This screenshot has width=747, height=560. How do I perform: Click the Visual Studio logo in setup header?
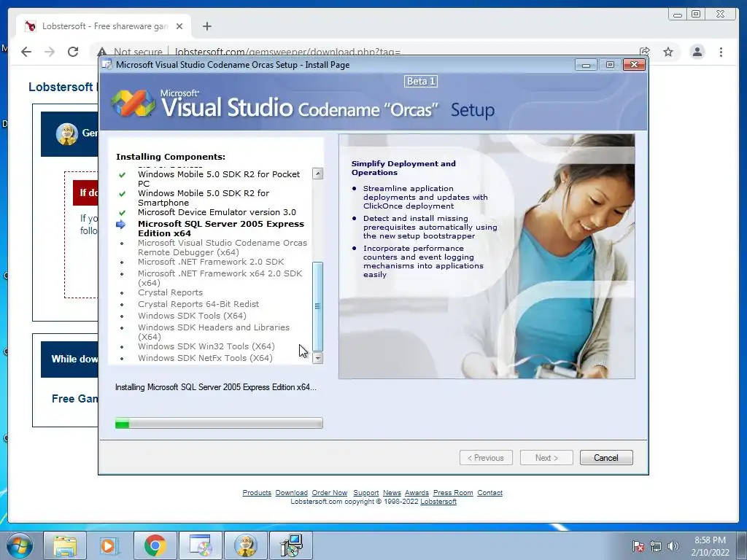pyautogui.click(x=133, y=103)
